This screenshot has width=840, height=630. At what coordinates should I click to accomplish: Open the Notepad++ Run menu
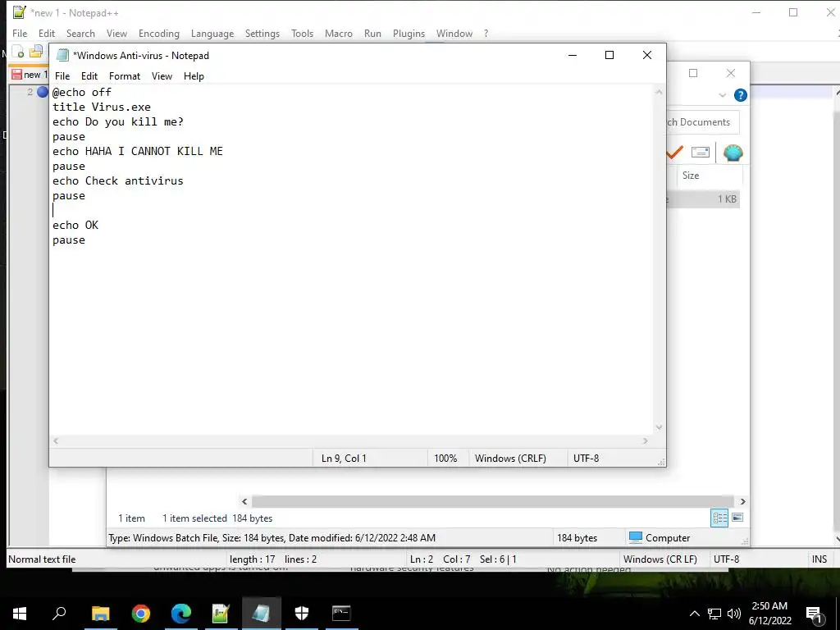pos(372,33)
